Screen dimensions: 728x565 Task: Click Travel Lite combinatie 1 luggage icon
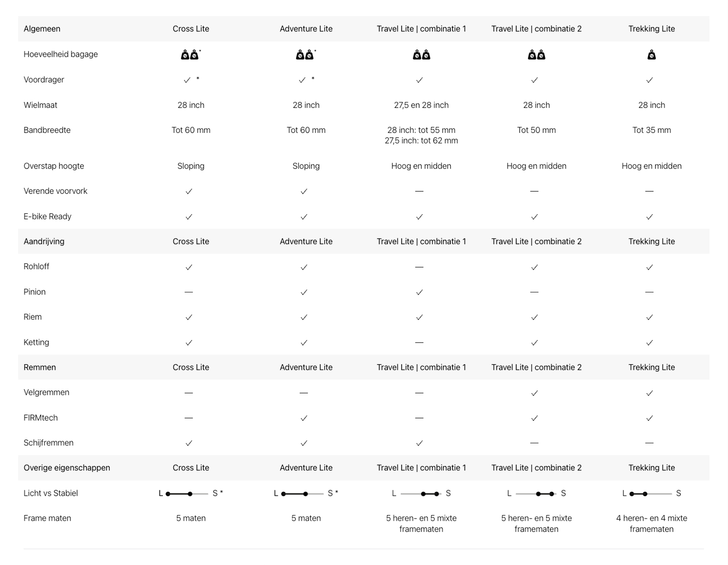[x=421, y=55]
